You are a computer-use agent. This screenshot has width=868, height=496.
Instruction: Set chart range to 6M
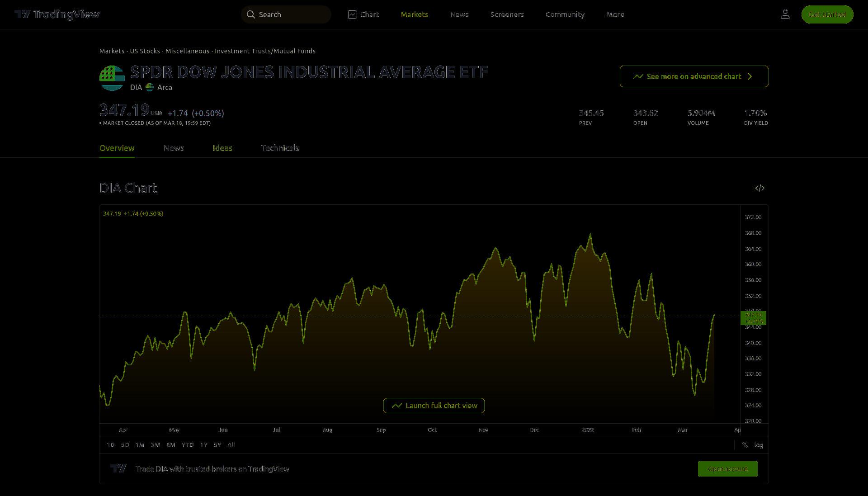pos(170,445)
